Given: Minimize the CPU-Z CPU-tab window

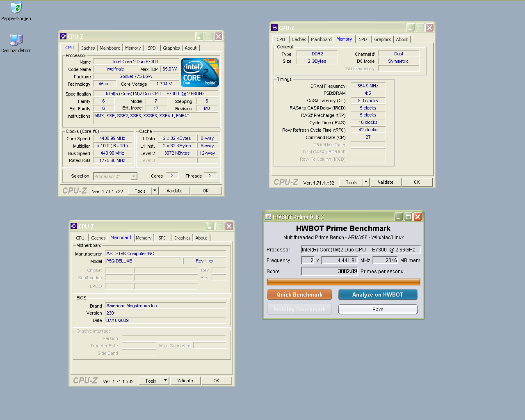Looking at the screenshot, I should [x=199, y=36].
